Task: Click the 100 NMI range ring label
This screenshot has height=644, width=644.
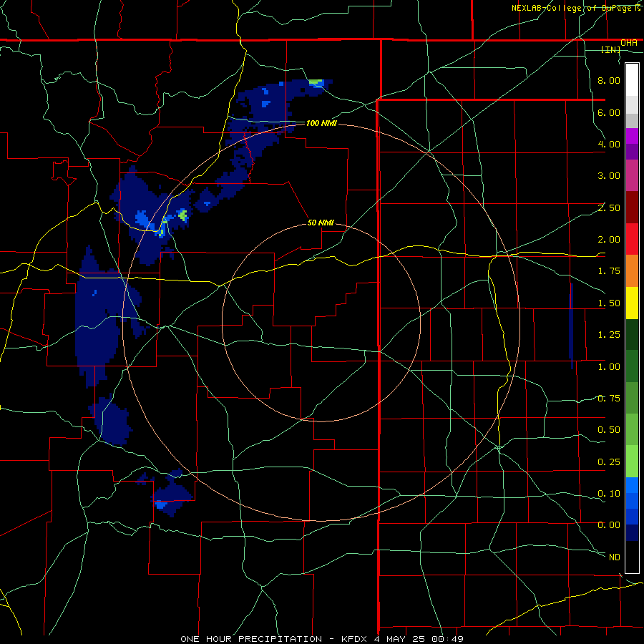Action: pyautogui.click(x=321, y=123)
